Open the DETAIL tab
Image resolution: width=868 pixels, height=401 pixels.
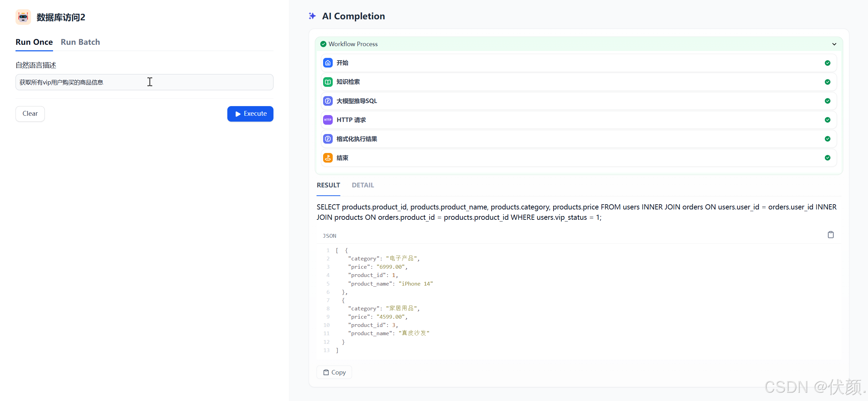tap(362, 185)
